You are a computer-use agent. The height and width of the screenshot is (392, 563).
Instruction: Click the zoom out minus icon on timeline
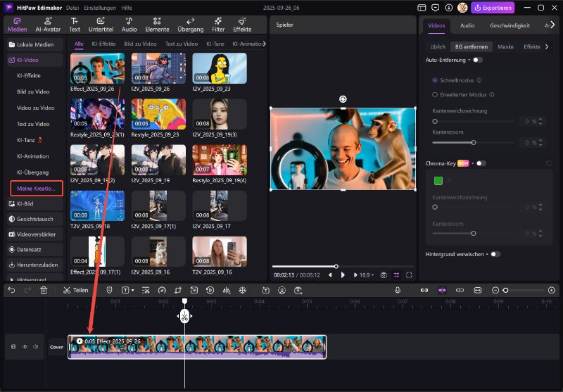[x=495, y=290]
